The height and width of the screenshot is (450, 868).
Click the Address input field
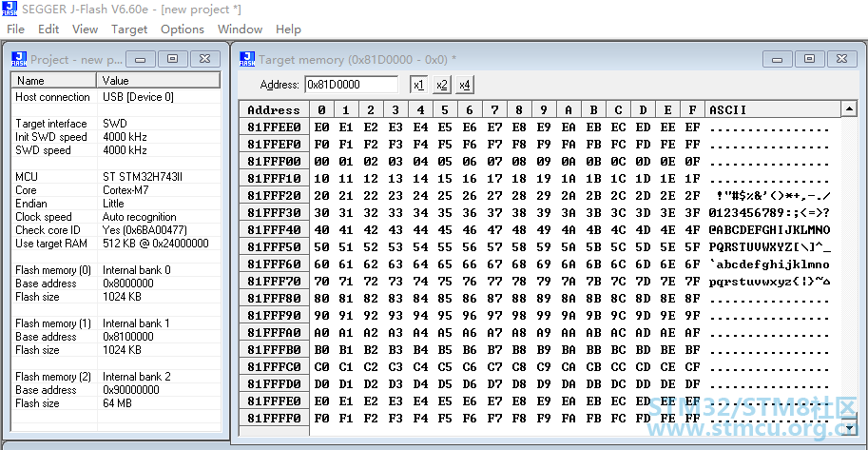click(351, 85)
